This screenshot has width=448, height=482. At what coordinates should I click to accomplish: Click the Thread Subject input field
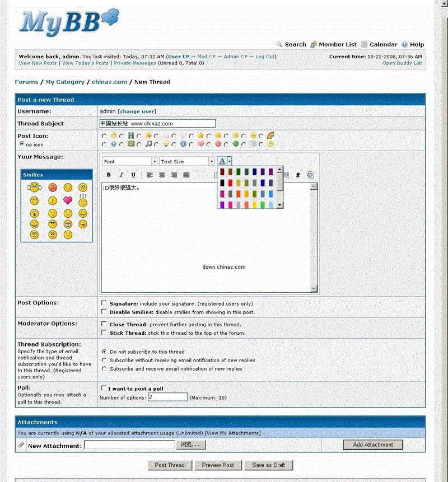click(x=157, y=123)
